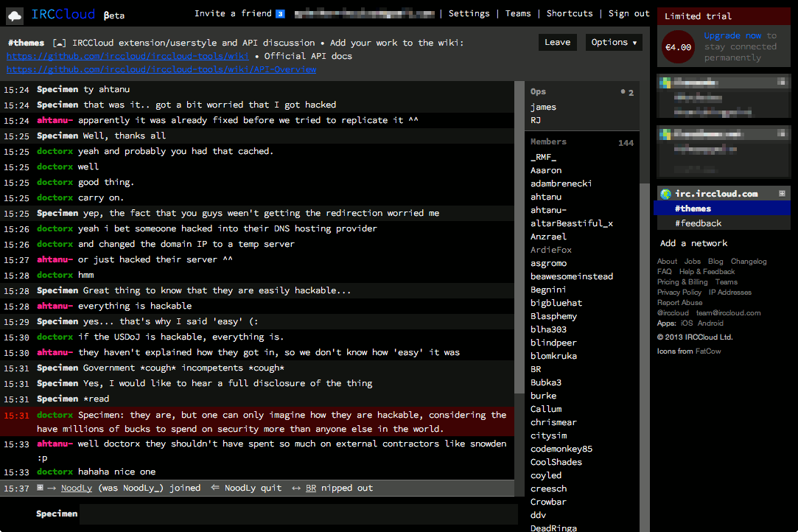Screen dimensions: 798x532
Task: Click the message input field
Action: [x=298, y=514]
